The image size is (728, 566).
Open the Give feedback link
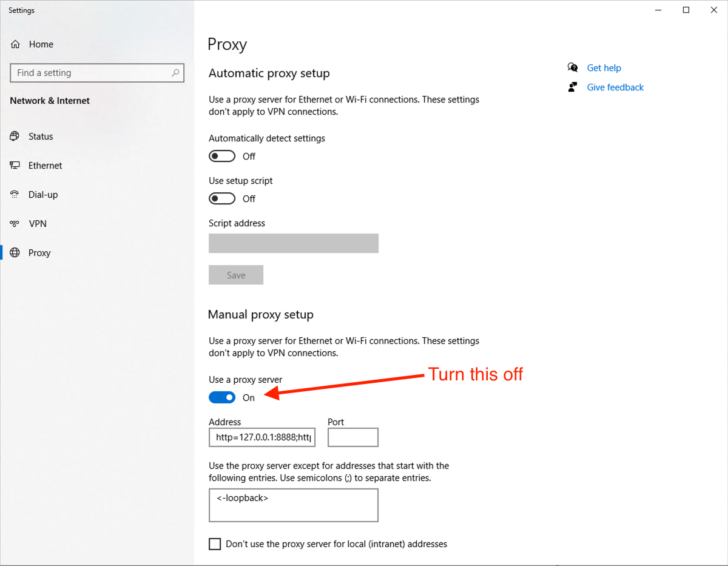point(615,87)
